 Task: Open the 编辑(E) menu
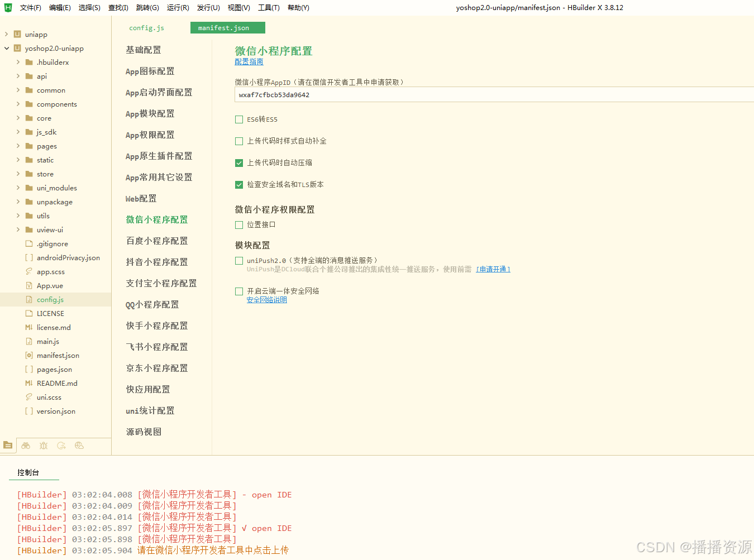60,8
